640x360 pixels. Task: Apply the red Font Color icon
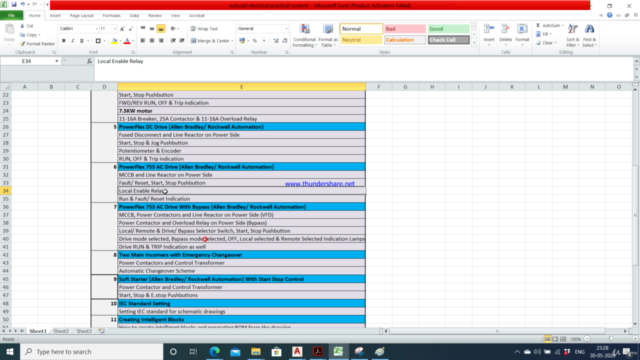(x=127, y=41)
